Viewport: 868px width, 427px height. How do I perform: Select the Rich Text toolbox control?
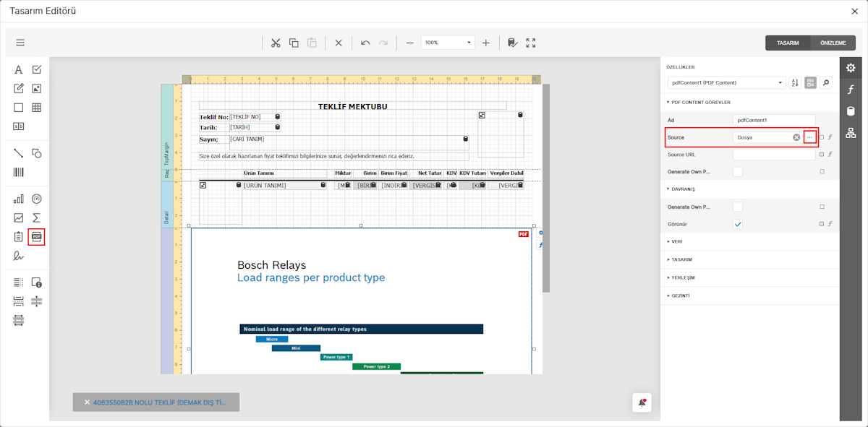point(19,89)
